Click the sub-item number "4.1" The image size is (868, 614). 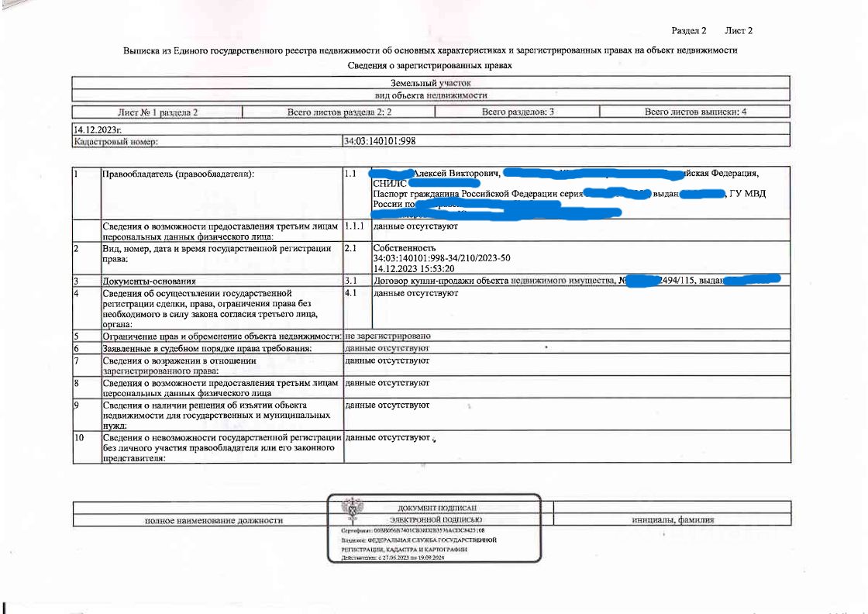[x=350, y=294]
